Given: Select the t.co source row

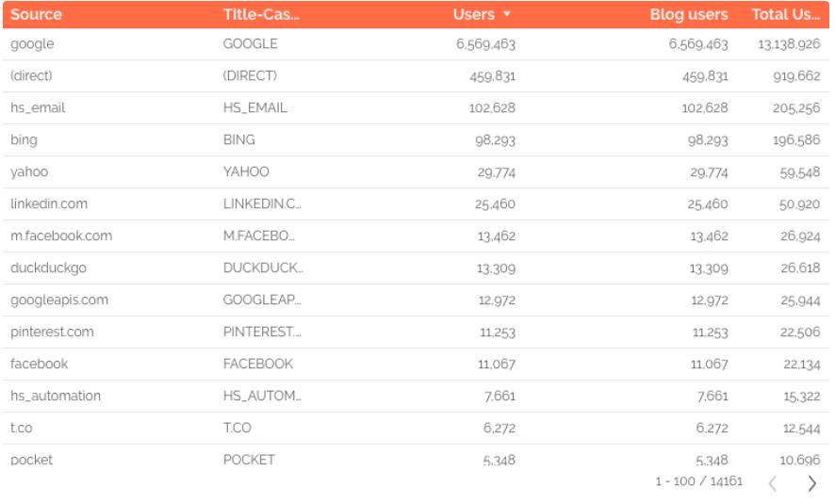Looking at the screenshot, I should tap(22, 429).
